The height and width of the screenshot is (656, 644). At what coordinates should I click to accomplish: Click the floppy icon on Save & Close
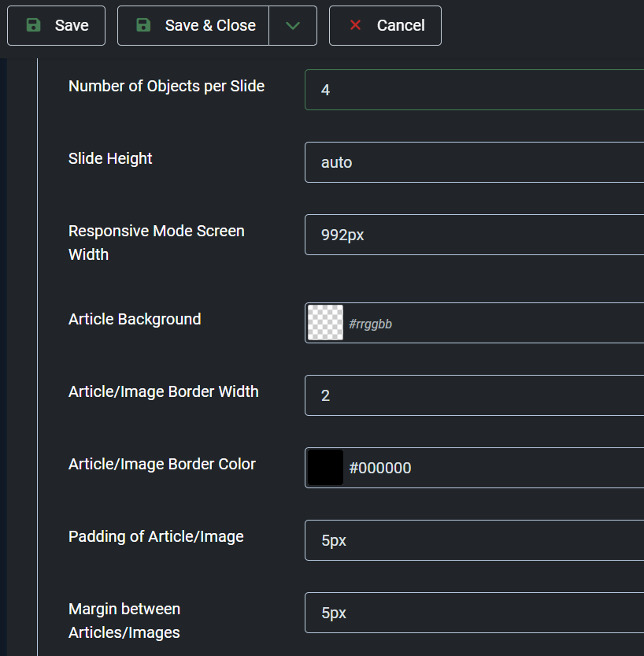coord(143,25)
